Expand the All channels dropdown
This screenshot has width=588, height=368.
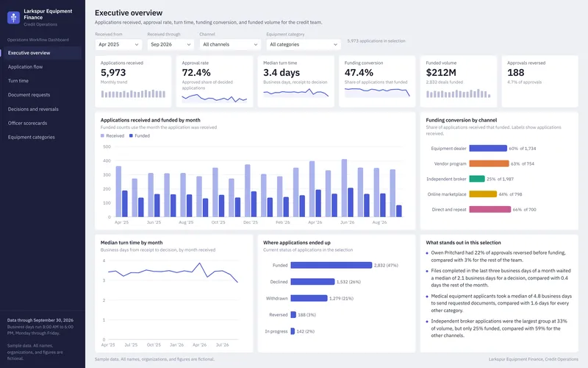click(x=230, y=44)
